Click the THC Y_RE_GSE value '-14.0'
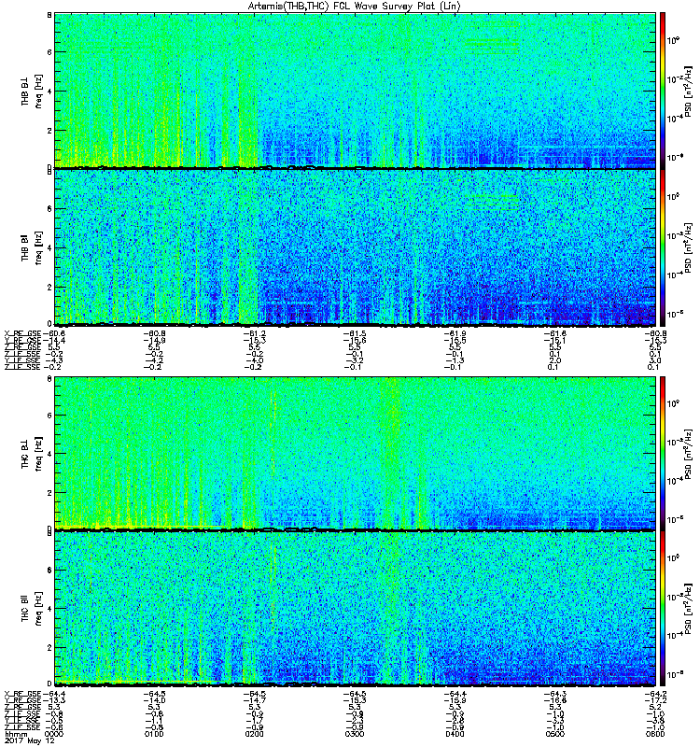This screenshot has height=747, width=700. pyautogui.click(x=154, y=701)
